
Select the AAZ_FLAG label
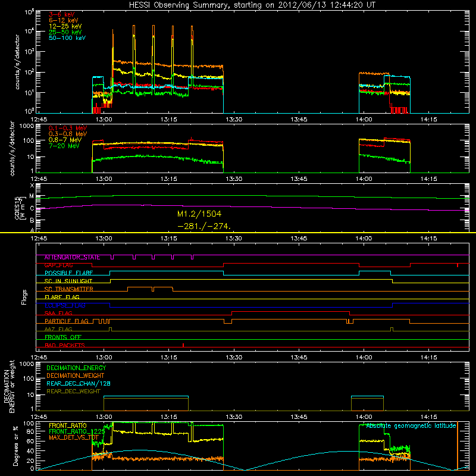tap(58, 329)
